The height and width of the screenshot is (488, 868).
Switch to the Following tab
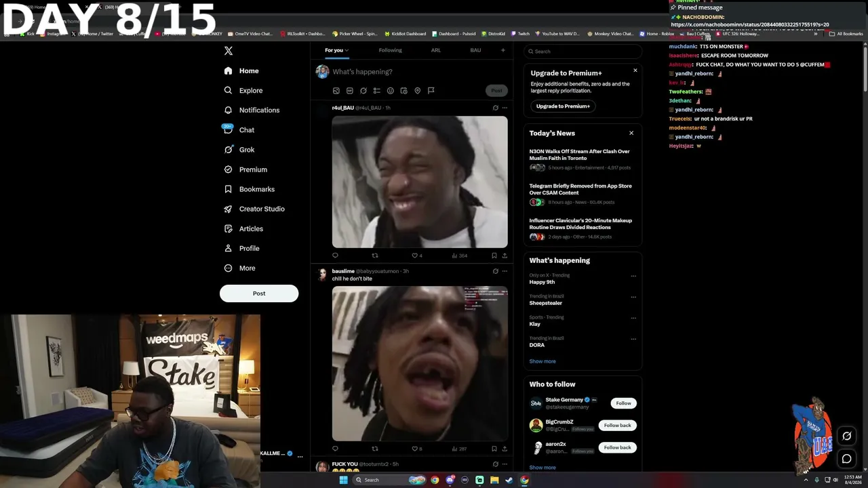point(390,50)
